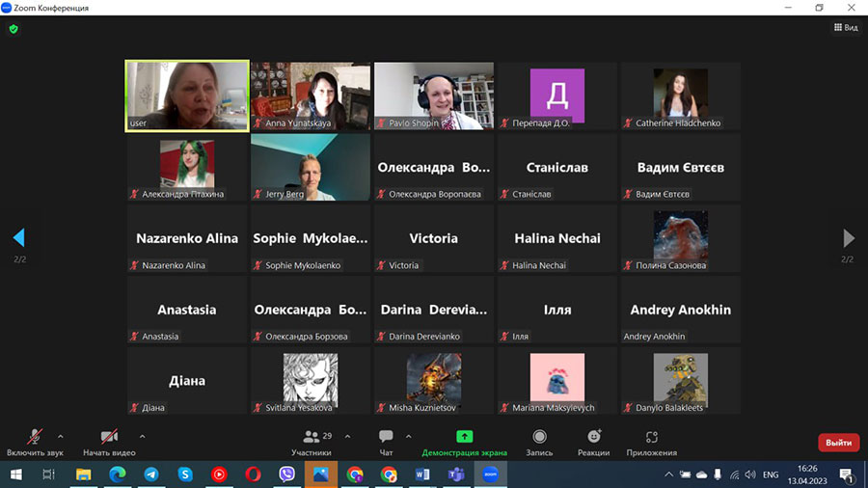This screenshot has height=488, width=868.
Task: Select Jerry Berg's video tile
Action: point(310,167)
